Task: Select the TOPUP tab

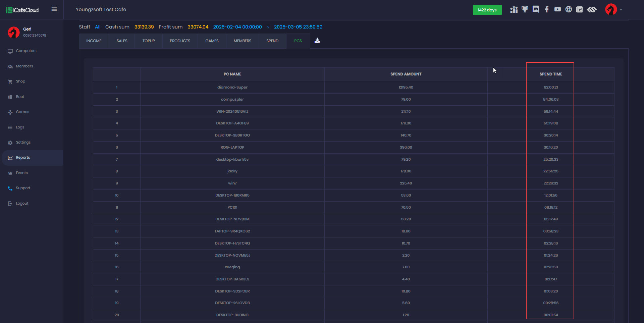Action: 149,41
